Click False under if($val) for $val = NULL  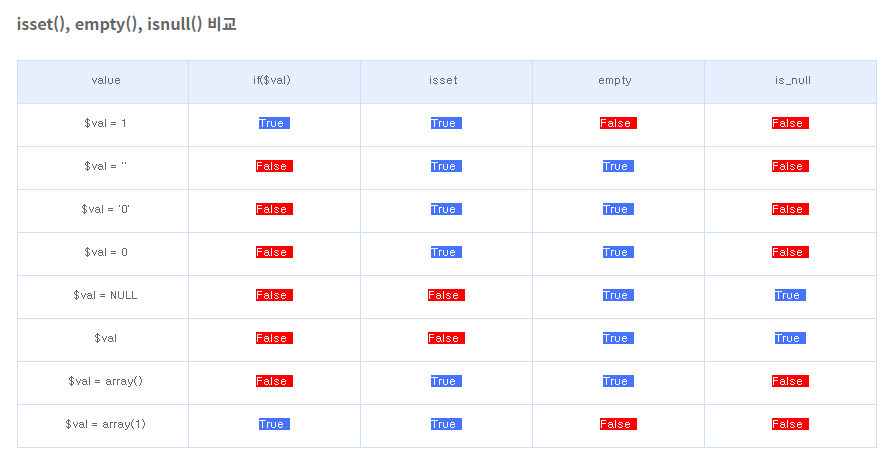274,295
